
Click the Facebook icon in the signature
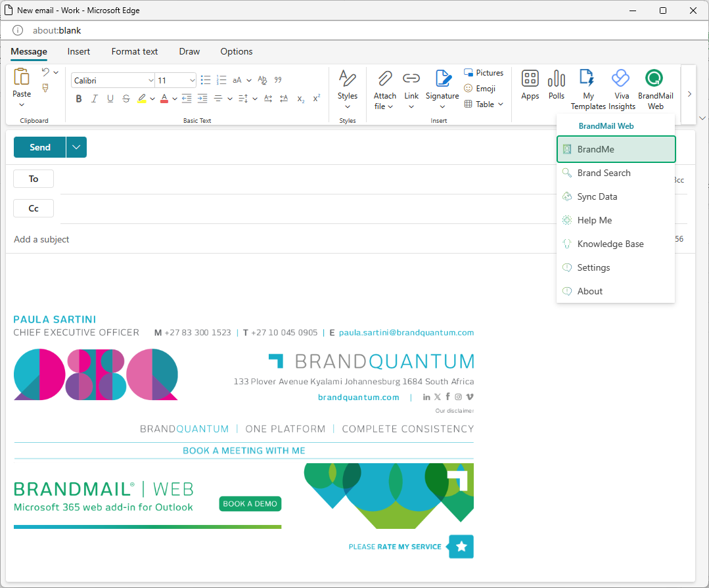(447, 396)
